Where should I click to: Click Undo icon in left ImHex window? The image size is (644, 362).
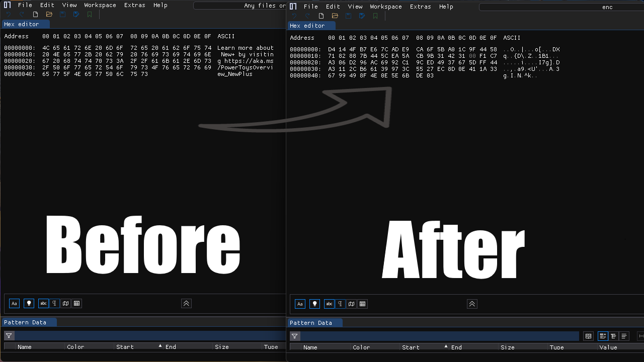click(9, 15)
